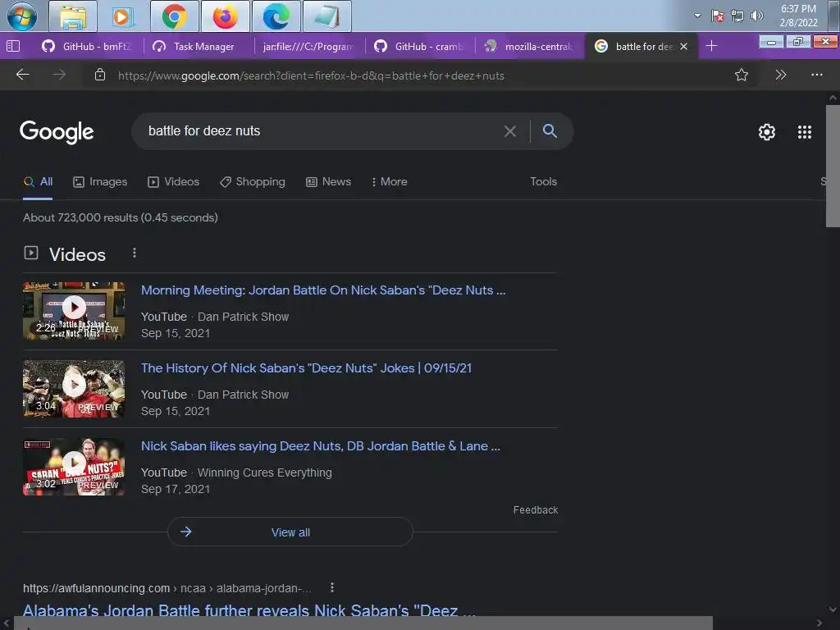Close the battle for deez nuts tab
Image resolution: width=840 pixels, height=630 pixels.
683,47
